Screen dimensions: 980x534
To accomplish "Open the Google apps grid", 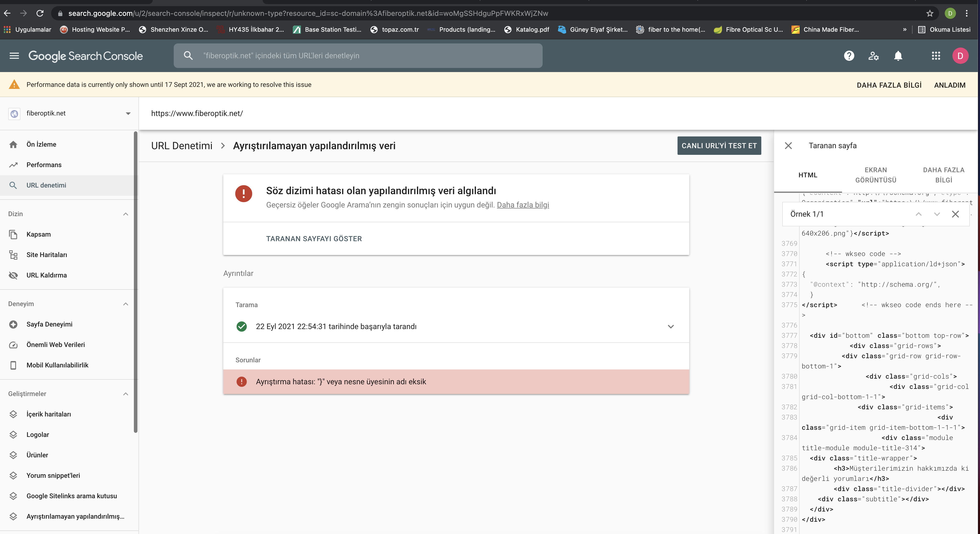I will pyautogui.click(x=936, y=56).
